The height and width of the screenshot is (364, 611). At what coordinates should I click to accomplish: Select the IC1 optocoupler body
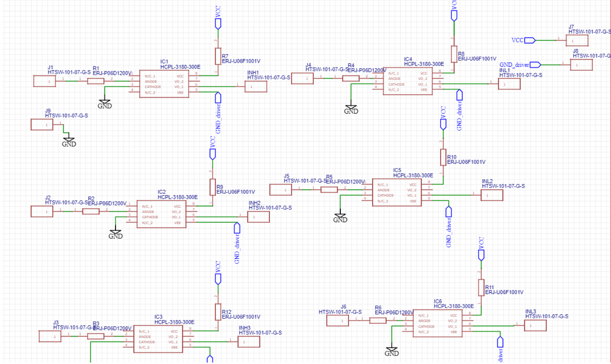164,84
